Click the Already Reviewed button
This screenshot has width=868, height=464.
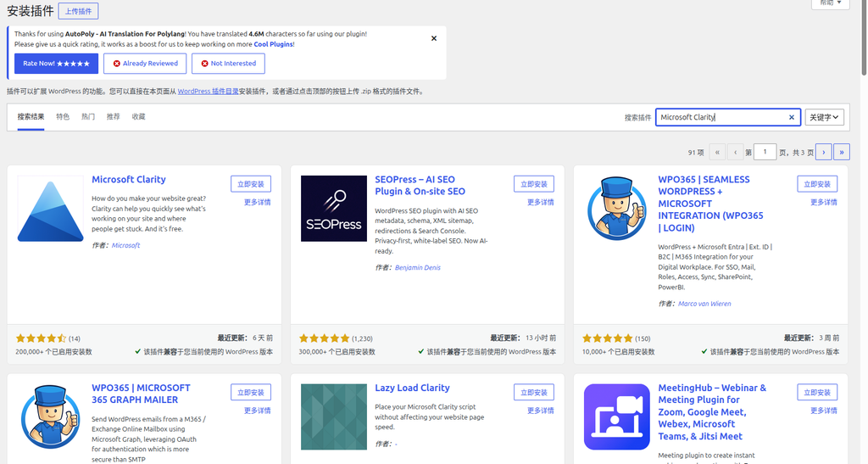point(146,64)
